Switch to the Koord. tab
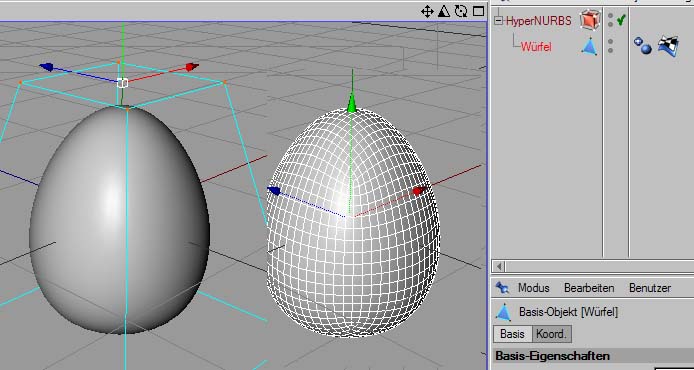The width and height of the screenshot is (694, 370). tap(551, 334)
